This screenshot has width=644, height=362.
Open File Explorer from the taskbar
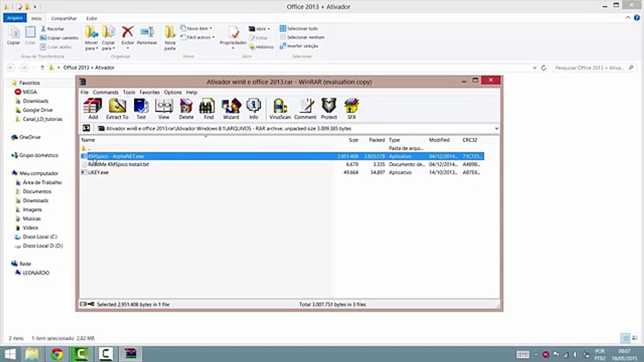pyautogui.click(x=32, y=354)
